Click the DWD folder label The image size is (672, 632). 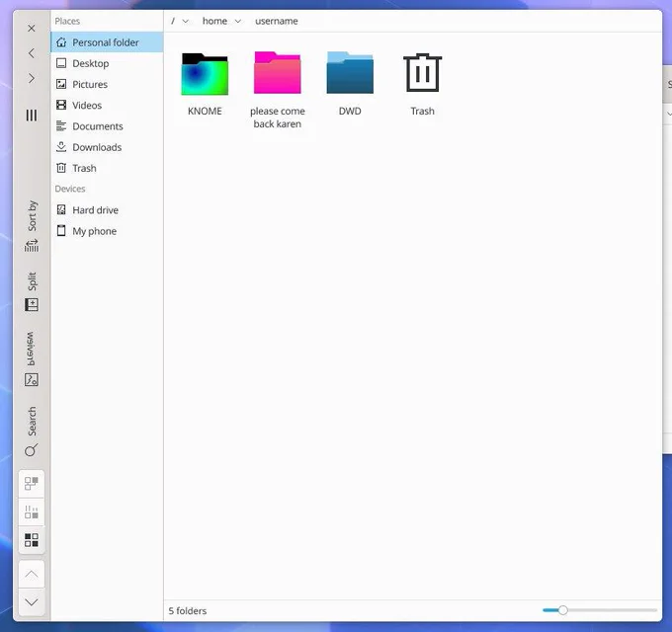pos(350,112)
